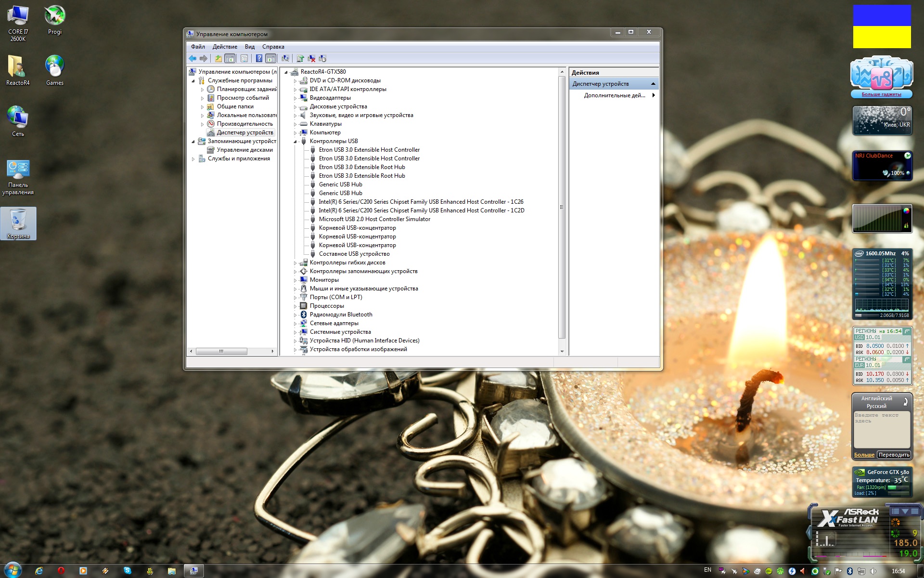Select Microsoft USB 2.0 Host Controller Simulator
924x578 pixels.
(x=374, y=219)
